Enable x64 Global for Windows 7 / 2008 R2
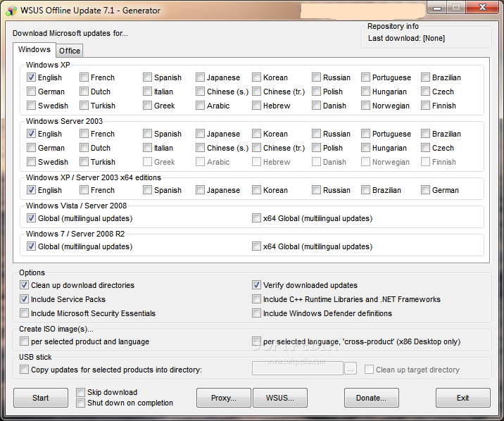Image resolution: width=504 pixels, height=421 pixels. click(x=256, y=246)
